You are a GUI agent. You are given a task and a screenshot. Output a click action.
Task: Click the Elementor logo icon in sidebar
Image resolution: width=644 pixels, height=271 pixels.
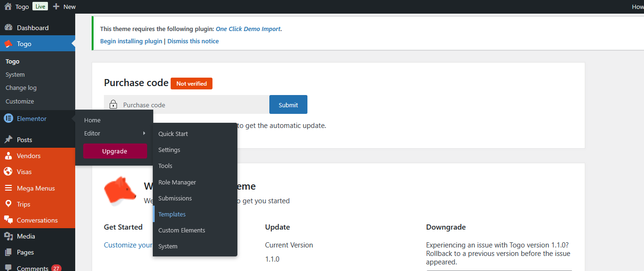click(8, 119)
